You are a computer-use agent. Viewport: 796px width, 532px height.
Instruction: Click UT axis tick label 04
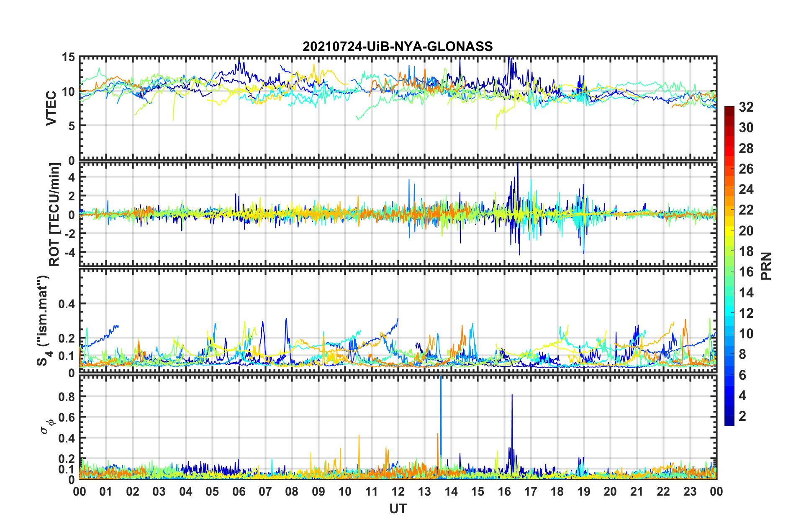(186, 491)
